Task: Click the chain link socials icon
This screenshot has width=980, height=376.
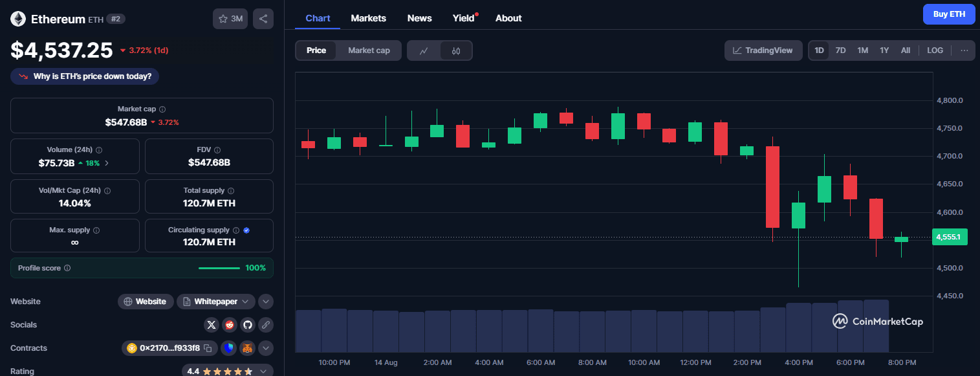Action: coord(266,325)
